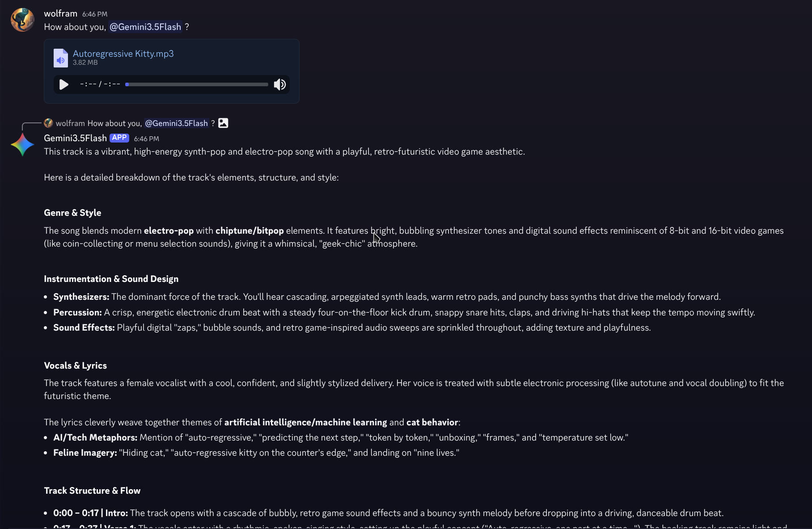Seek on the audio progress bar
The height and width of the screenshot is (529, 812).
click(197, 84)
